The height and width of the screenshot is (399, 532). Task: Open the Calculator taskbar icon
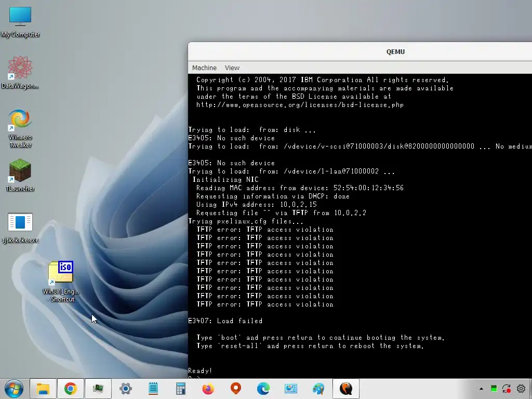tap(180, 389)
